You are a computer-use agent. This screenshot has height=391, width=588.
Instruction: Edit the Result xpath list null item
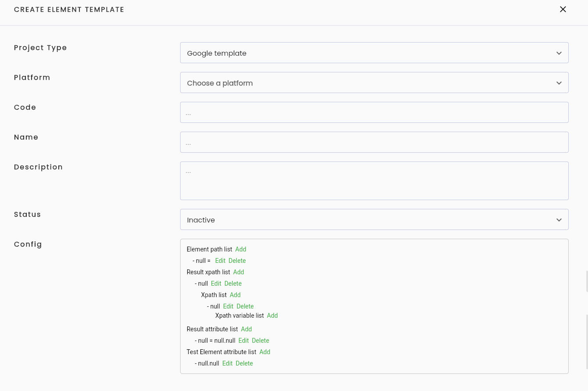coord(216,283)
